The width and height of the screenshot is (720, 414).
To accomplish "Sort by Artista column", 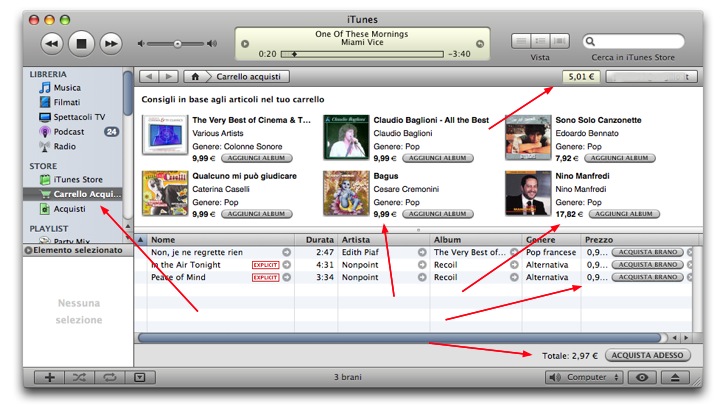I will click(384, 240).
